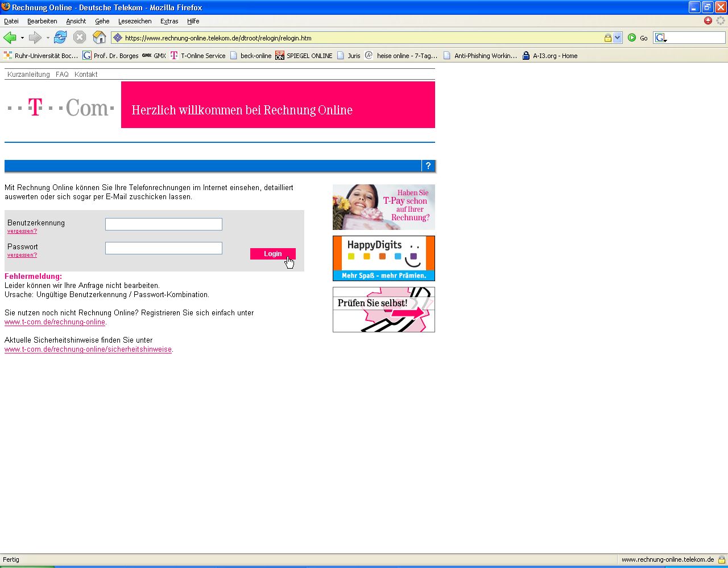
Task: Click the Google search input box
Action: pyautogui.click(x=696, y=38)
